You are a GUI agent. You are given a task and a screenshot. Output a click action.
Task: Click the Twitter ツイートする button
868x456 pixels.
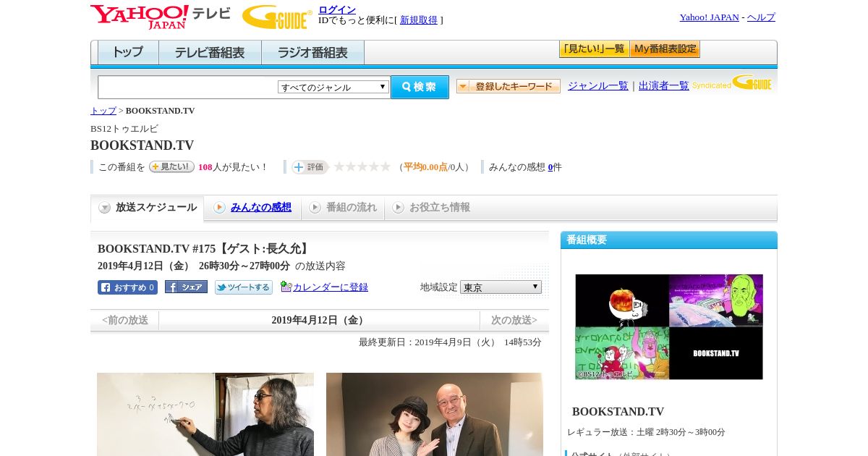click(x=244, y=287)
